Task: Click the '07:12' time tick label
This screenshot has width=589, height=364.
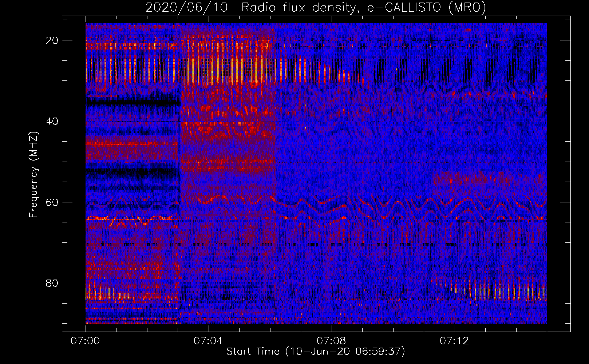Action: (454, 341)
